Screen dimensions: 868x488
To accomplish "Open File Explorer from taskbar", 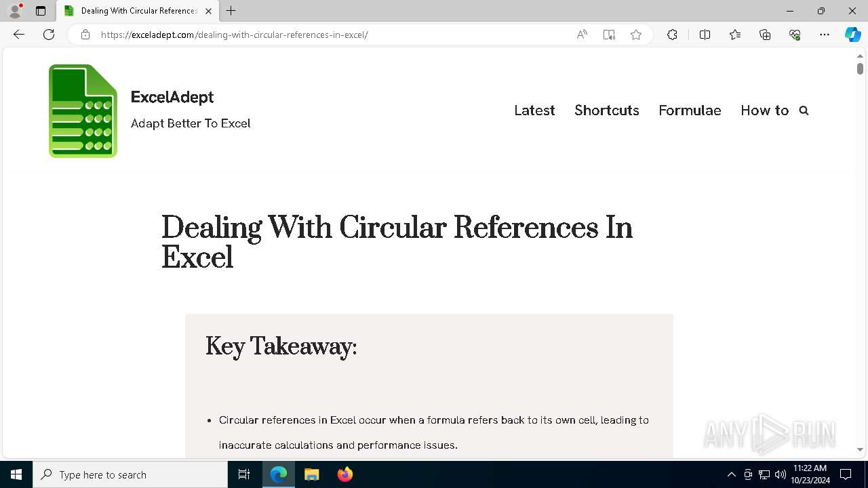I will coord(311,474).
